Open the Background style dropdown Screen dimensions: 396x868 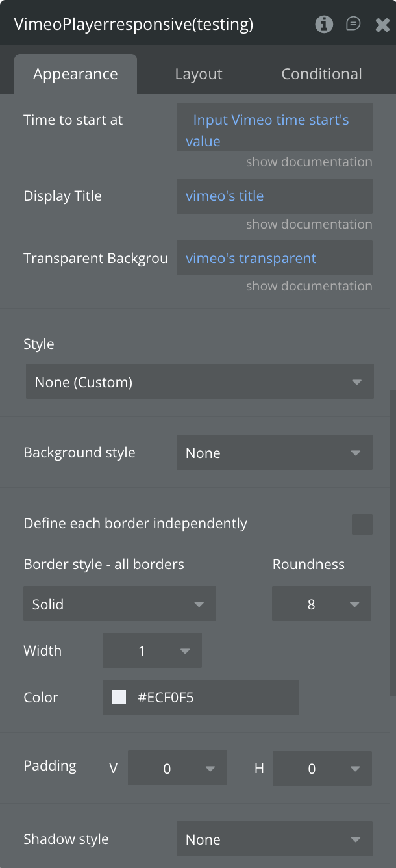tap(274, 453)
